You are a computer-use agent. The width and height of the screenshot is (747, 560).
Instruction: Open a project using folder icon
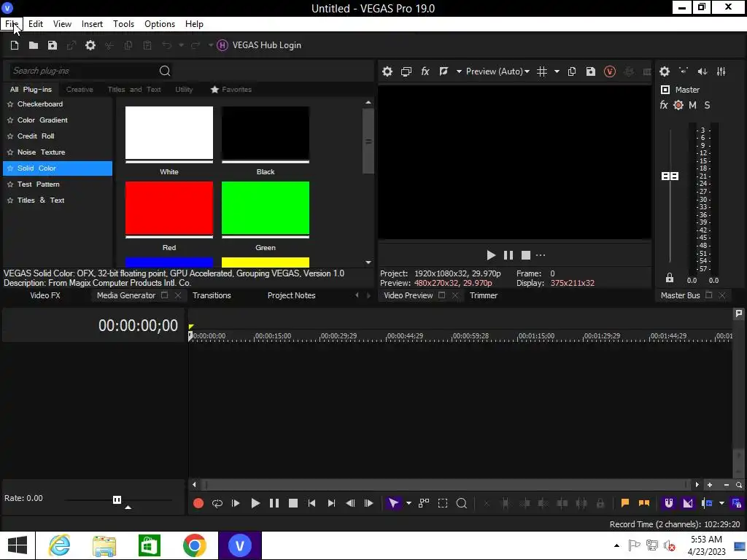coord(34,45)
